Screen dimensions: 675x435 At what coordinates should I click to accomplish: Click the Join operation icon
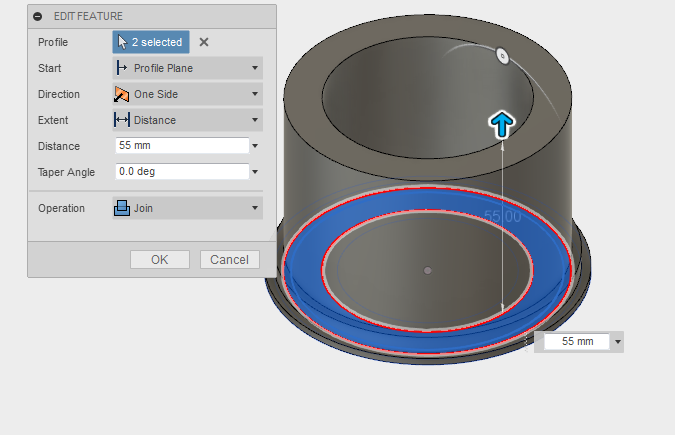pyautogui.click(x=122, y=208)
